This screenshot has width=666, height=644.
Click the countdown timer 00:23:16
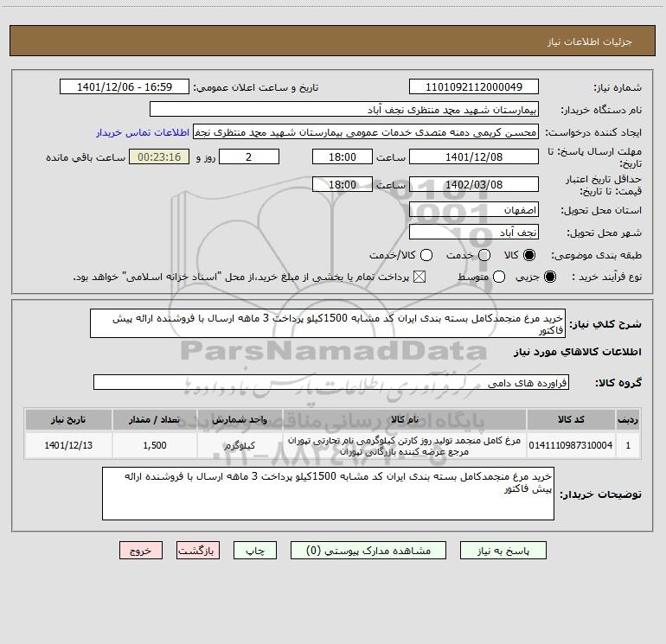tap(159, 156)
